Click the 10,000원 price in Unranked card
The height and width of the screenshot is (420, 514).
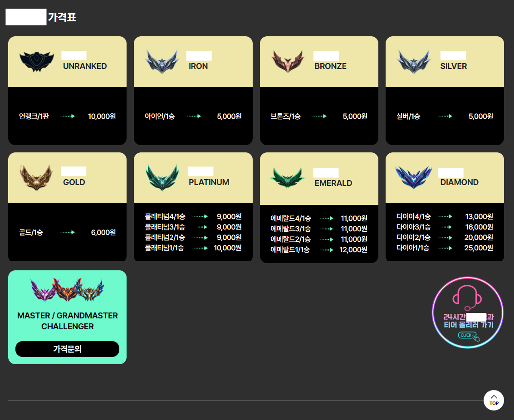click(102, 116)
